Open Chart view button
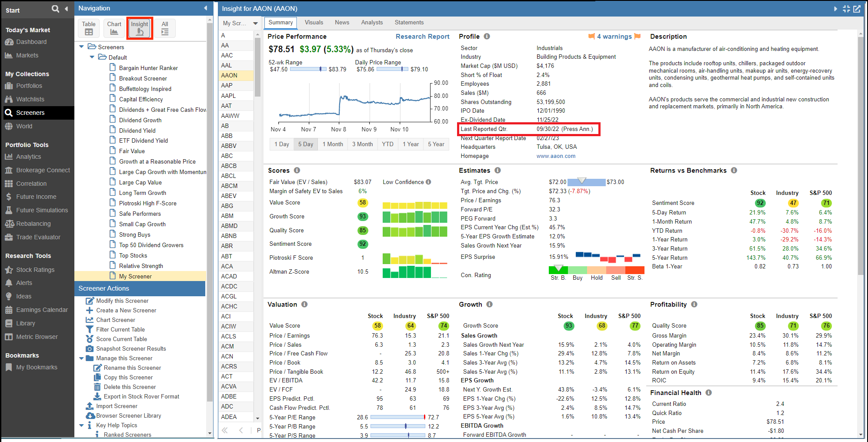This screenshot has height=442, width=868. [114, 28]
